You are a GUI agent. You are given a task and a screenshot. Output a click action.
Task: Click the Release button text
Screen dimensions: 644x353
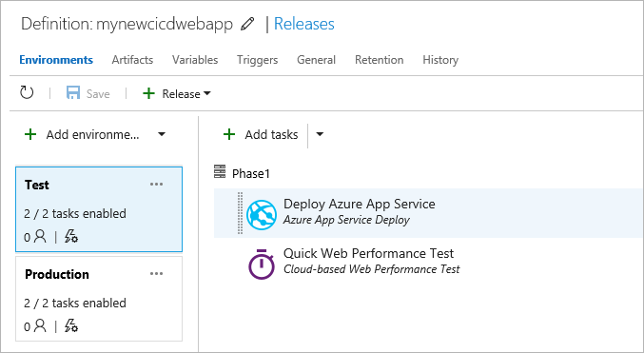coord(181,94)
